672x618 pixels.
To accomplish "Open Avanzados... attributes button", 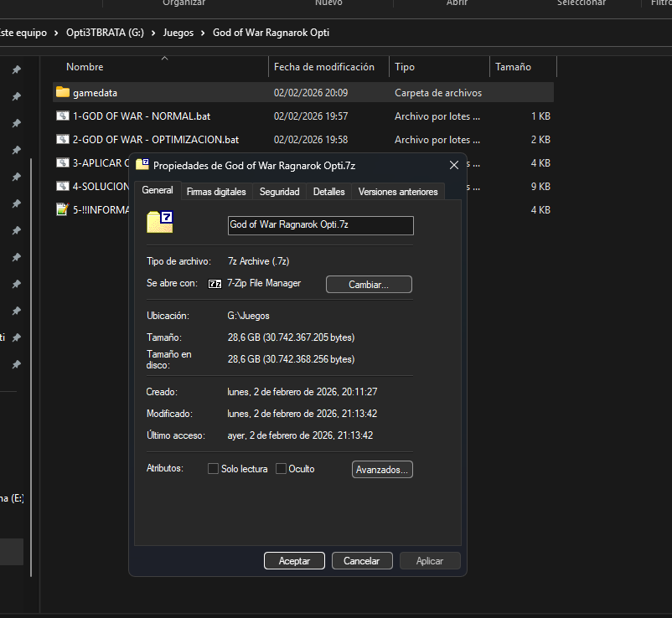I will click(382, 470).
